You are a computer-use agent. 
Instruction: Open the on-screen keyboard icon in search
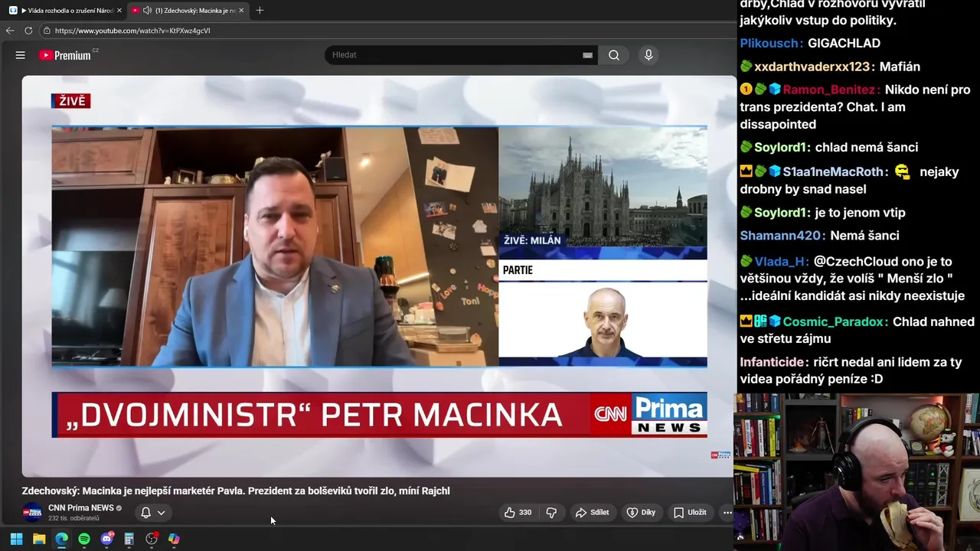coord(587,55)
